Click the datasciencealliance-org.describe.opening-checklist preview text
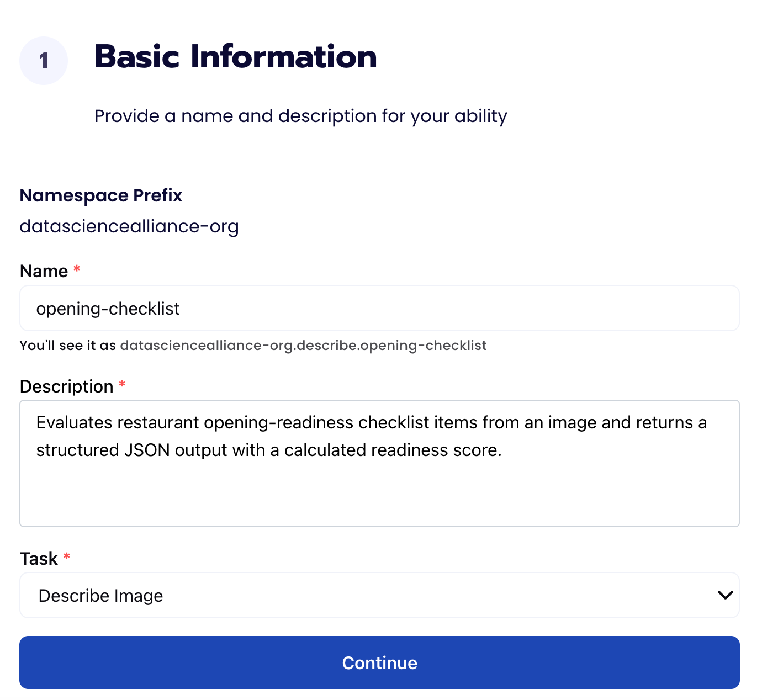 tap(303, 346)
